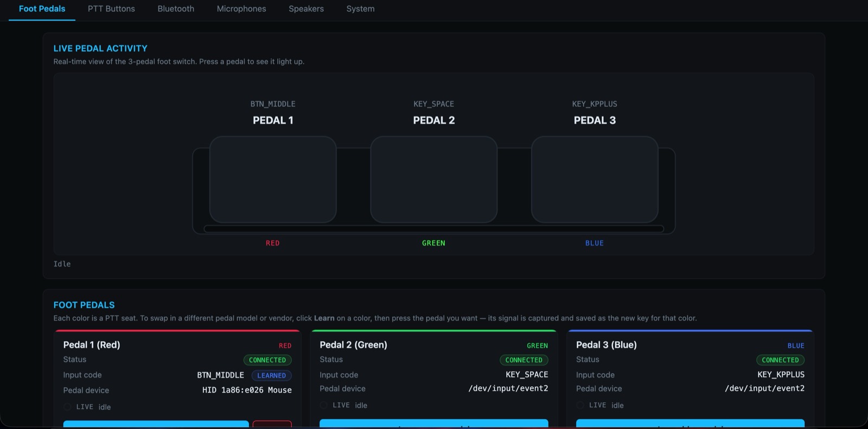The image size is (868, 429).
Task: Click the LIVE PEDAL ACTIVITY heading
Action: (100, 48)
